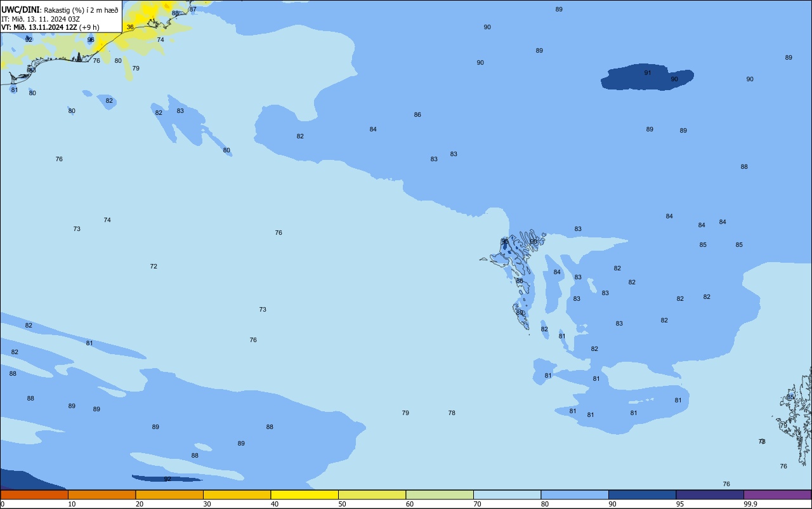
Task: Click the '95' legend scale label
Action: [680, 504]
